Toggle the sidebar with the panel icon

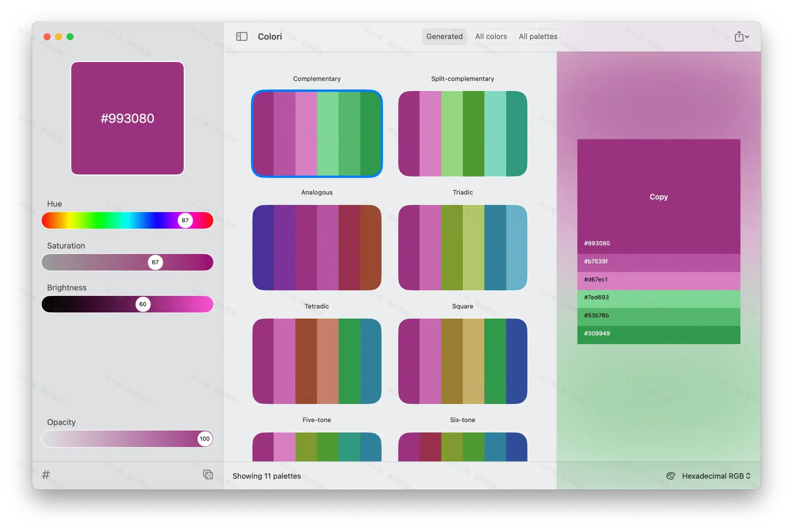click(242, 36)
